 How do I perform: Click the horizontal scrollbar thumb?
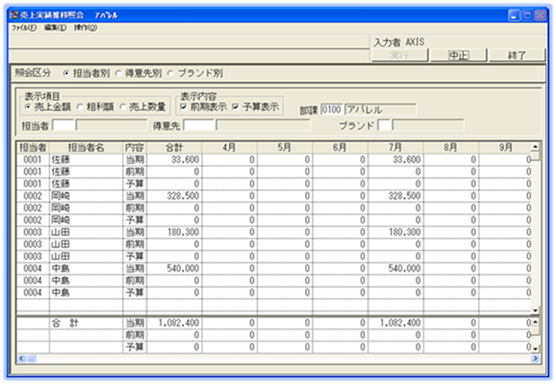[x=31, y=358]
